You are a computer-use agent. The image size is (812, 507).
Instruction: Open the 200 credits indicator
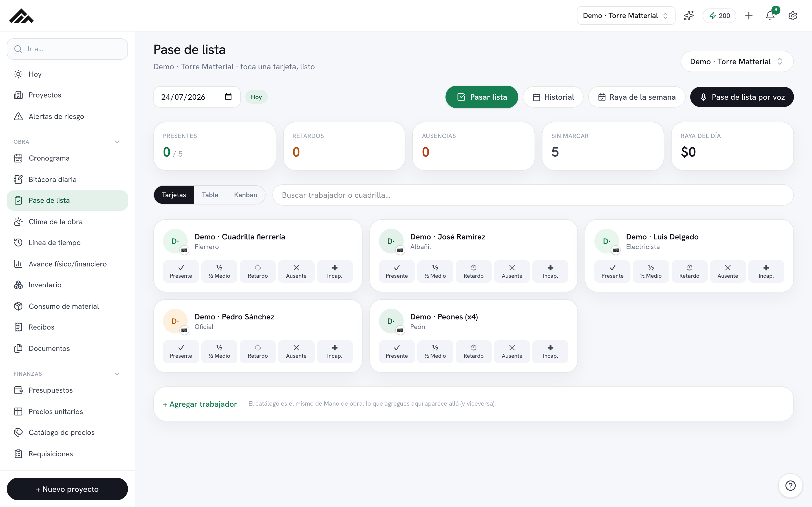[x=719, y=16]
